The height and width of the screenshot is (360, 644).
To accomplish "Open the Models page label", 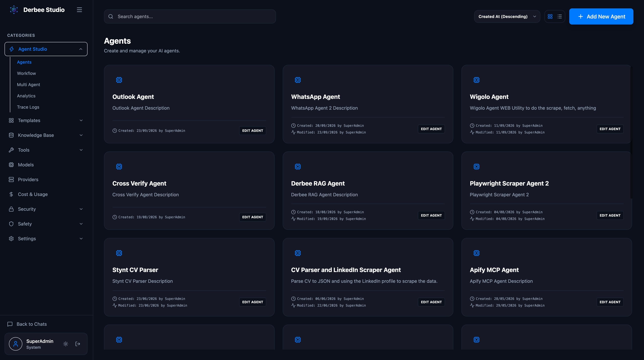I will [26, 165].
